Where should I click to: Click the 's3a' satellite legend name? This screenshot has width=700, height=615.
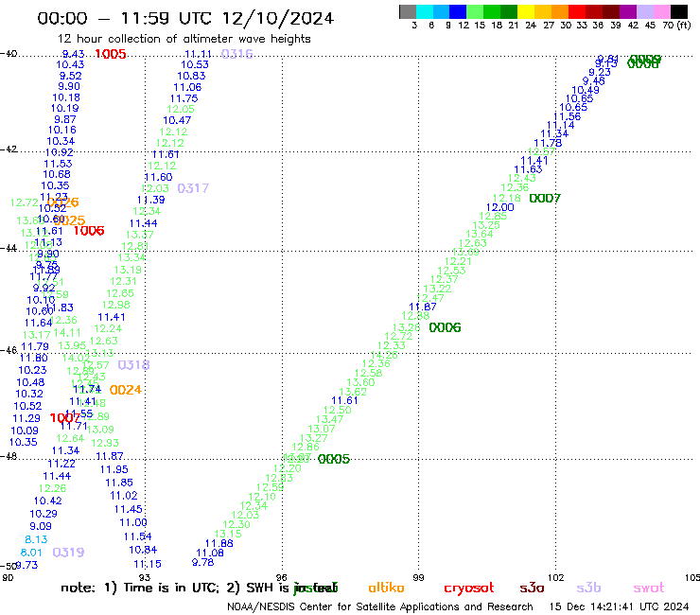(x=532, y=588)
